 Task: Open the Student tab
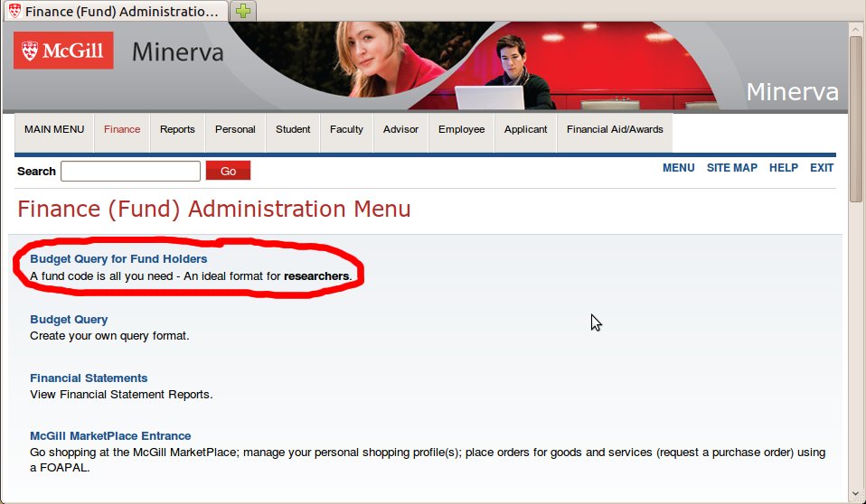pyautogui.click(x=293, y=130)
